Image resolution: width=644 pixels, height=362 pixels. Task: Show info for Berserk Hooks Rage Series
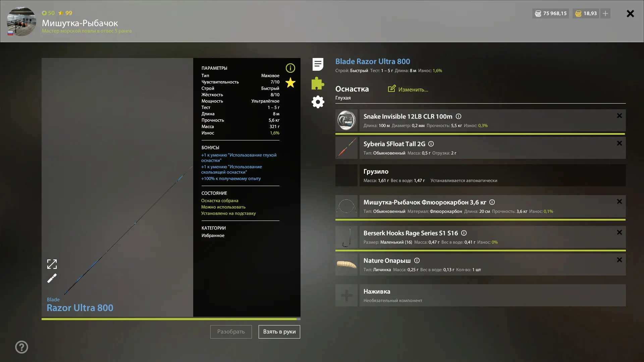tap(464, 233)
